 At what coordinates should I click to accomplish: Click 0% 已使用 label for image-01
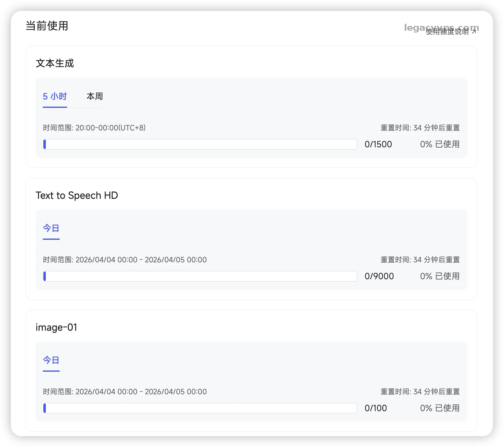coord(439,408)
